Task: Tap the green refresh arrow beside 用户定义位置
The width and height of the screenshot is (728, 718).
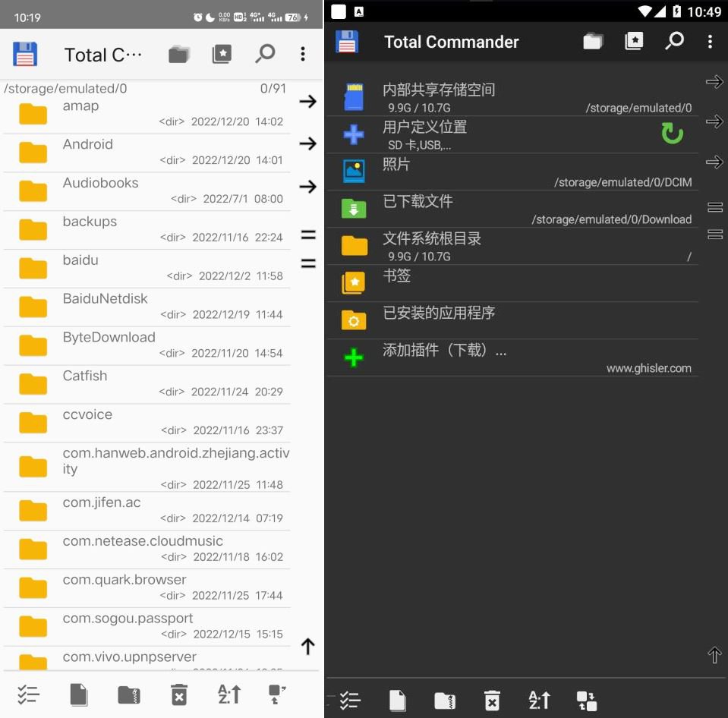Action: pyautogui.click(x=672, y=134)
